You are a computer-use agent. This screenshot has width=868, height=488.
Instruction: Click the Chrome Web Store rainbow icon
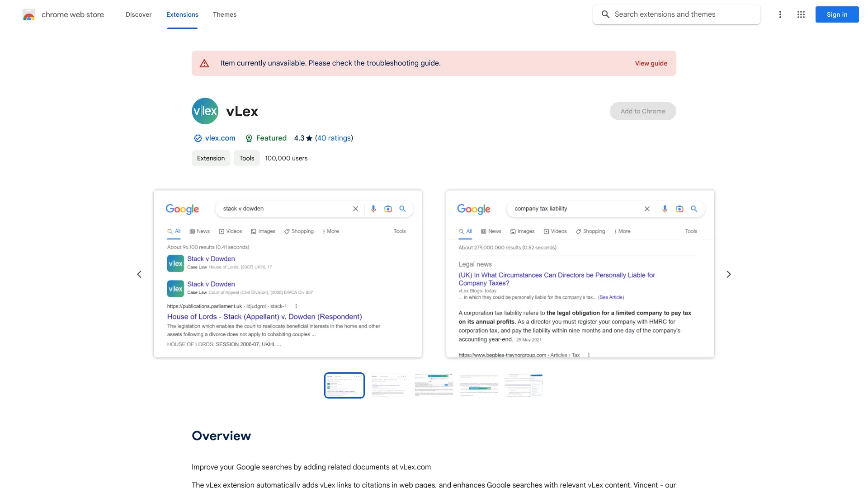point(28,14)
